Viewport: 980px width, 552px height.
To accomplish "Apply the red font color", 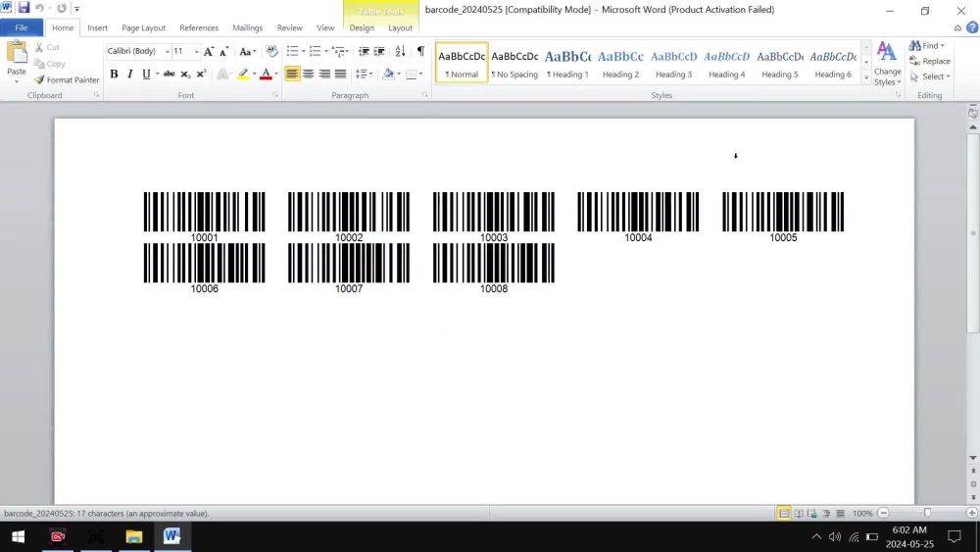I will click(266, 74).
